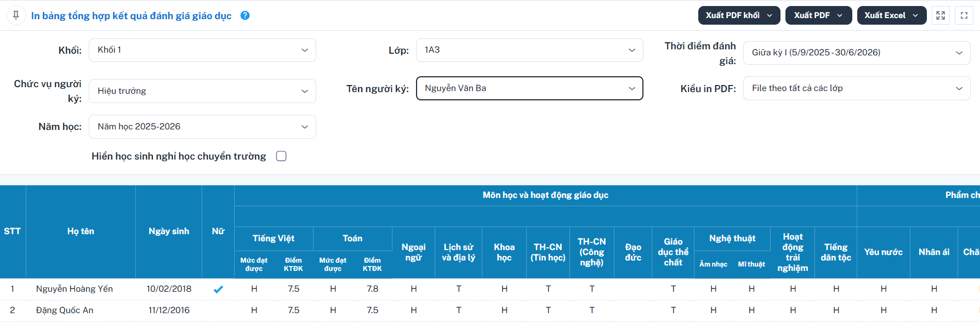Open the Lớp dropdown showing 1A3
The height and width of the screenshot is (323, 980).
pos(529,50)
